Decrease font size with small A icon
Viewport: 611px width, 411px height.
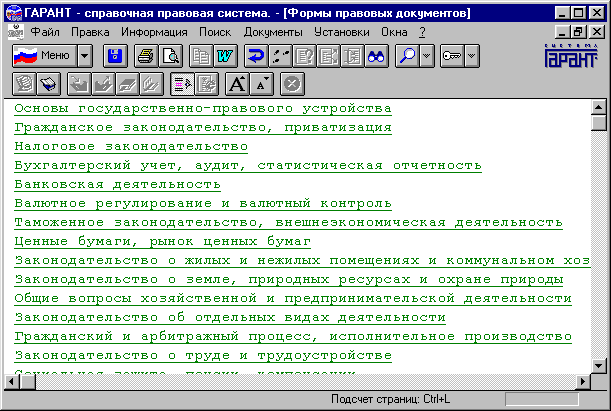(261, 84)
